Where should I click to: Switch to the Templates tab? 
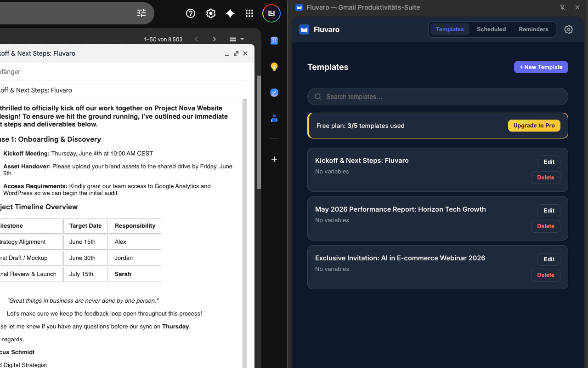[450, 29]
